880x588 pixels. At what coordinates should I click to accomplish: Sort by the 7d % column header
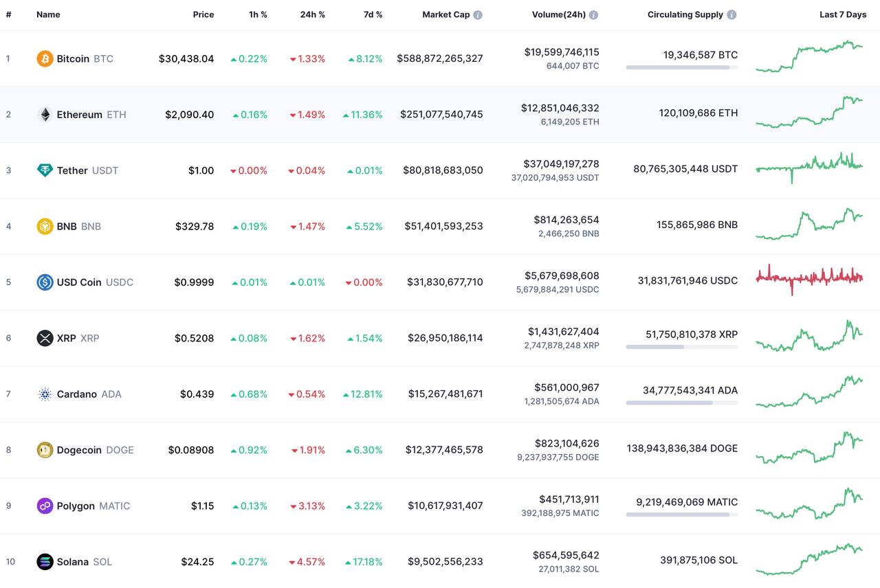point(373,14)
